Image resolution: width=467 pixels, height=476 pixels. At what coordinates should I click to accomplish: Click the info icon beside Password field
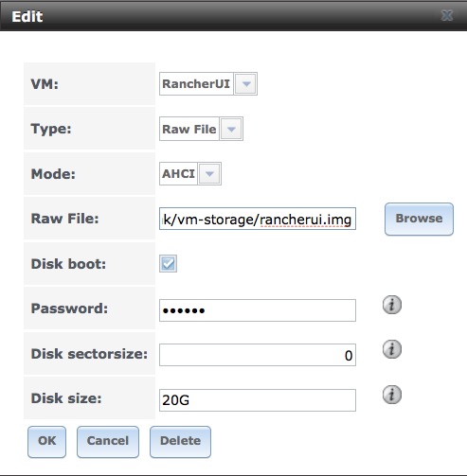(x=392, y=305)
